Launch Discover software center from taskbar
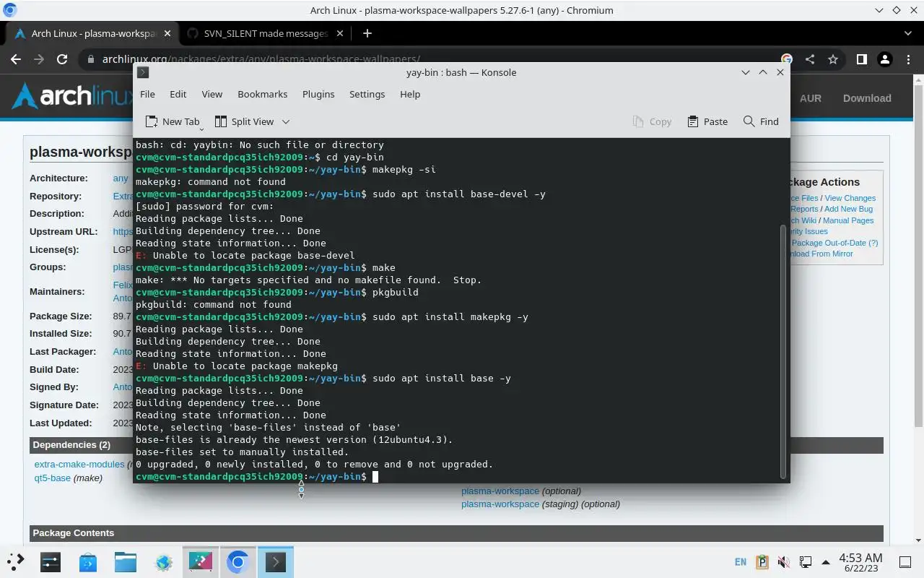 pyautogui.click(x=88, y=561)
